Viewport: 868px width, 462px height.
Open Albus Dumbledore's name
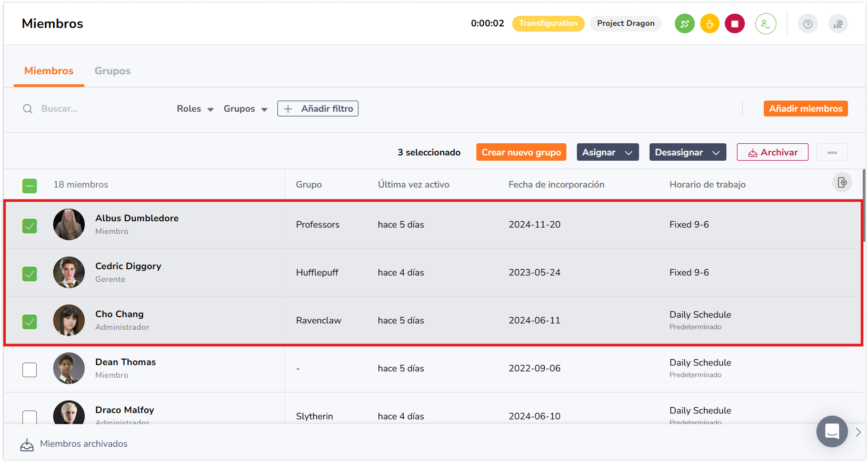(x=137, y=218)
